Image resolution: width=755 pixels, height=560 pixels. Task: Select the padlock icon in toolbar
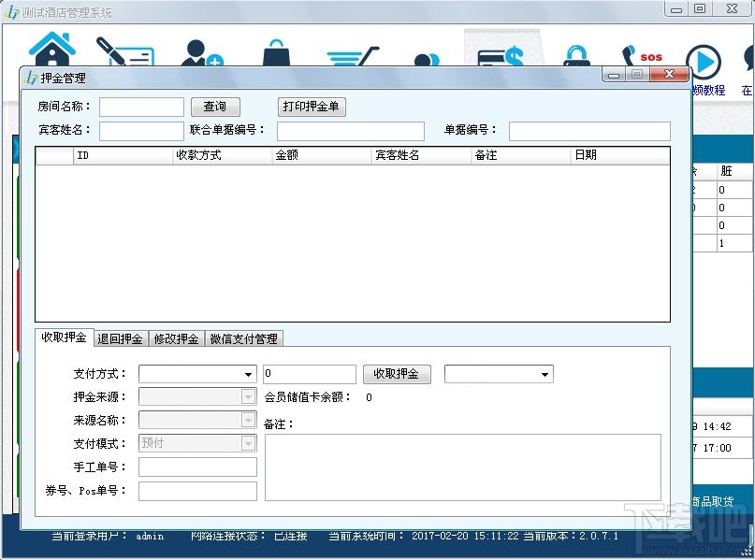577,55
